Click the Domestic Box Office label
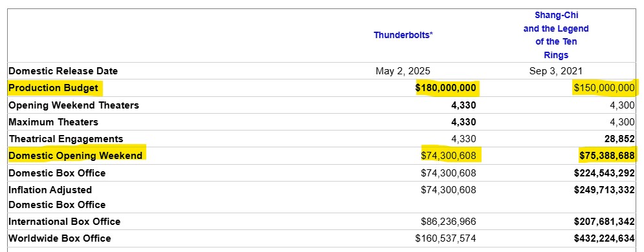This screenshot has height=252, width=644. pyautogui.click(x=57, y=173)
